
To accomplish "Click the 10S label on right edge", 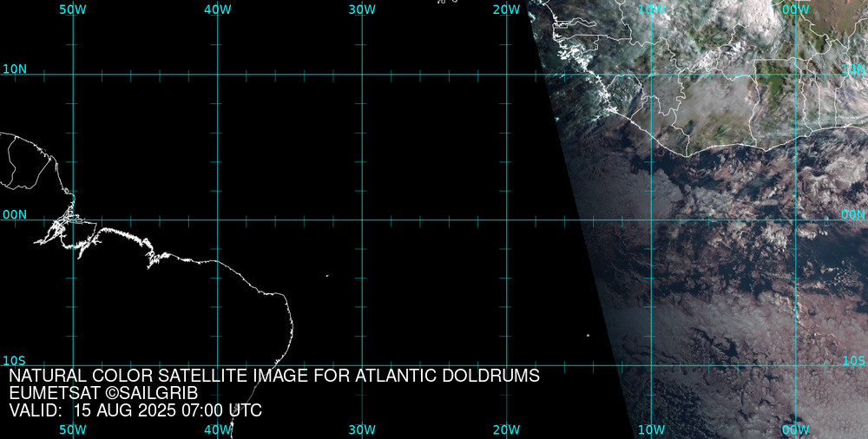I will pyautogui.click(x=854, y=360).
